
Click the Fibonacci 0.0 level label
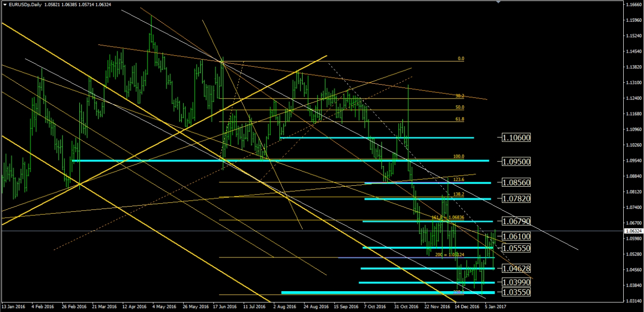pyautogui.click(x=461, y=59)
